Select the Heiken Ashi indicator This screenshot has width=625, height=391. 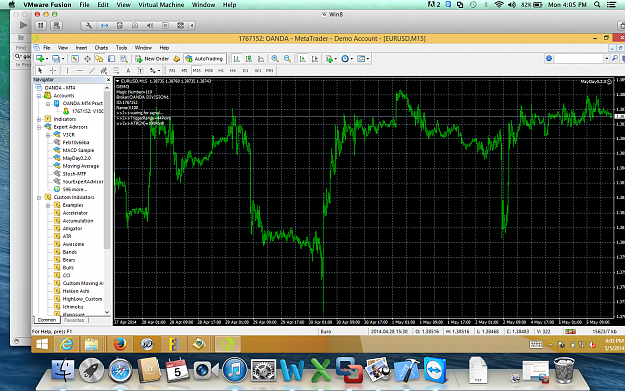(76, 291)
